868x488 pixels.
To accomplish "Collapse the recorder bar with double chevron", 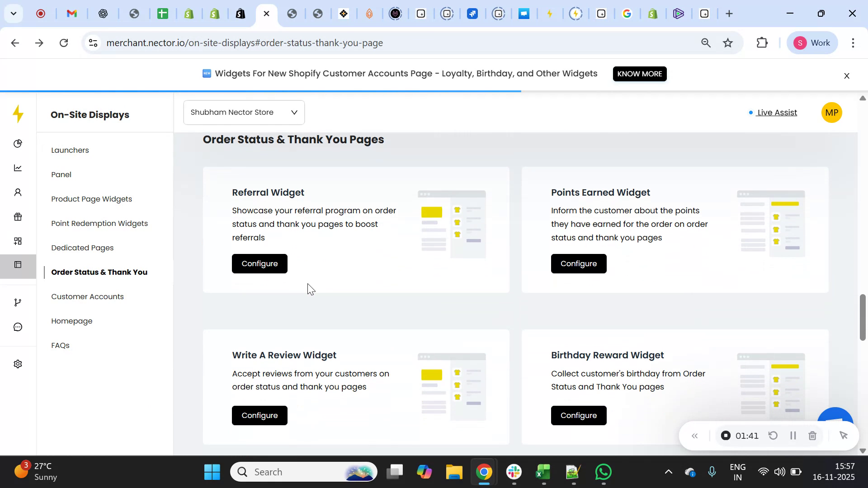I will pyautogui.click(x=695, y=436).
